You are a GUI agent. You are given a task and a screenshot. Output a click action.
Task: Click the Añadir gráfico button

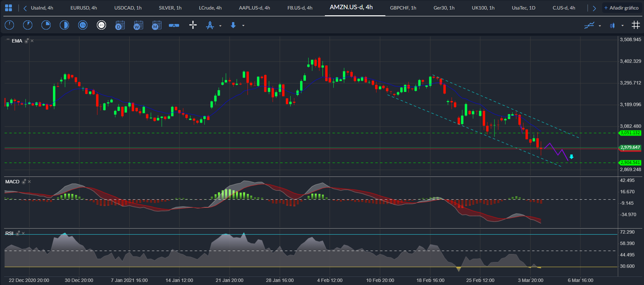pyautogui.click(x=622, y=8)
